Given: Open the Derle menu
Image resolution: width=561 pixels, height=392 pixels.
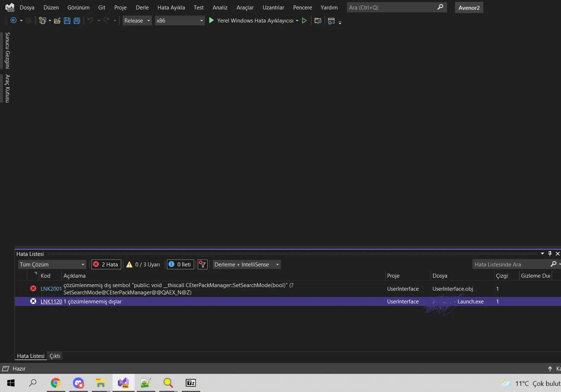Looking at the screenshot, I should coord(142,8).
